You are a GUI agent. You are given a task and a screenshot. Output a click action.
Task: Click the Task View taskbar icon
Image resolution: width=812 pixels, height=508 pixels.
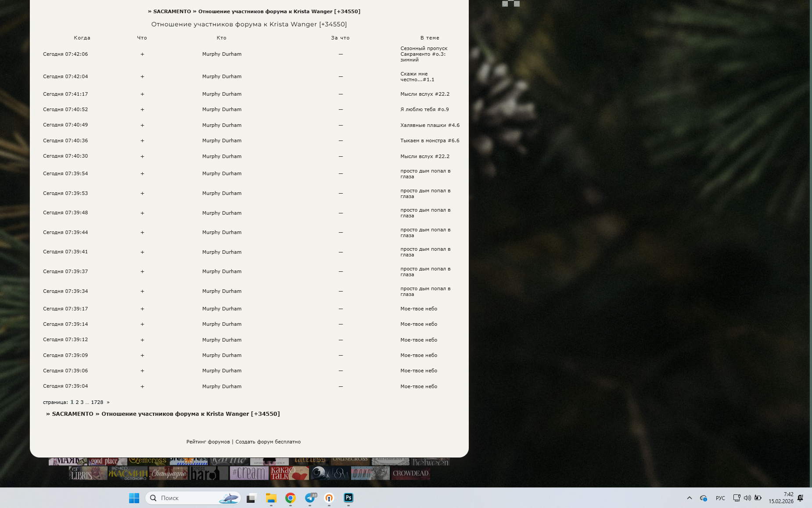tap(251, 498)
